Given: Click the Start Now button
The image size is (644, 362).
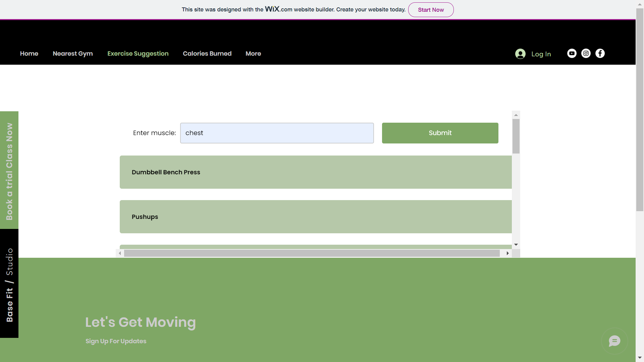Looking at the screenshot, I should [x=431, y=10].
